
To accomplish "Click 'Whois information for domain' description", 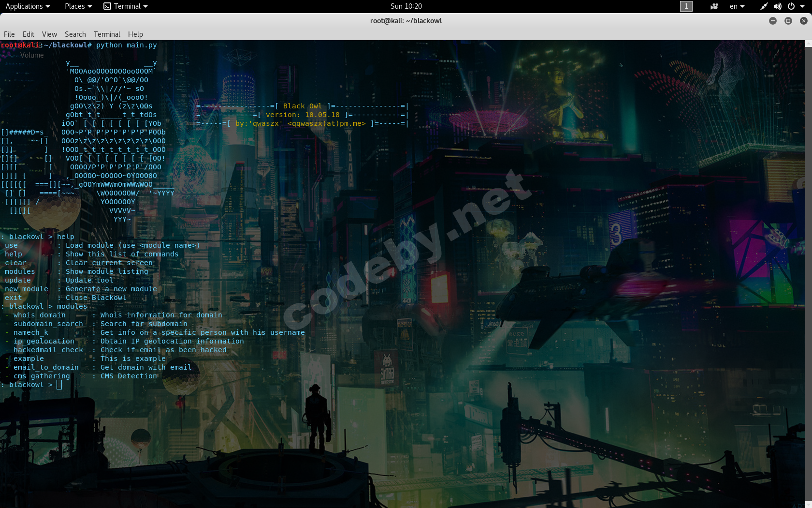I will [x=161, y=315].
